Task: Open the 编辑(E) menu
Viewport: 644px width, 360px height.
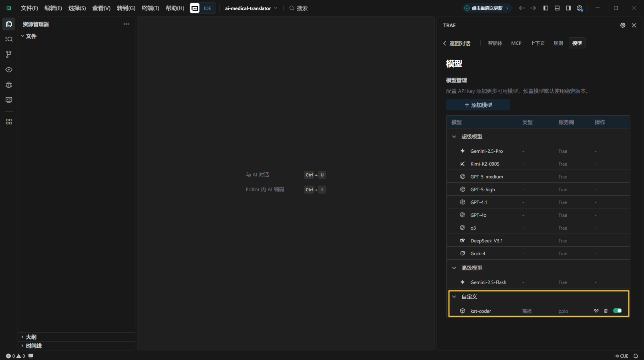Action: point(53,8)
